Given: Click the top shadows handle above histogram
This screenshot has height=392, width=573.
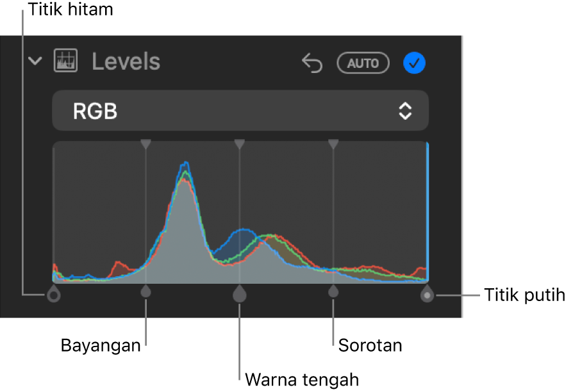Looking at the screenshot, I should tap(145, 143).
